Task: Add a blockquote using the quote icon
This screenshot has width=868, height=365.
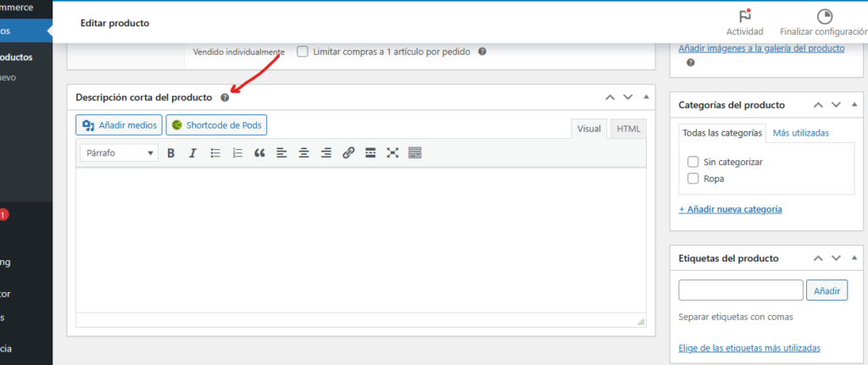Action: (x=259, y=153)
